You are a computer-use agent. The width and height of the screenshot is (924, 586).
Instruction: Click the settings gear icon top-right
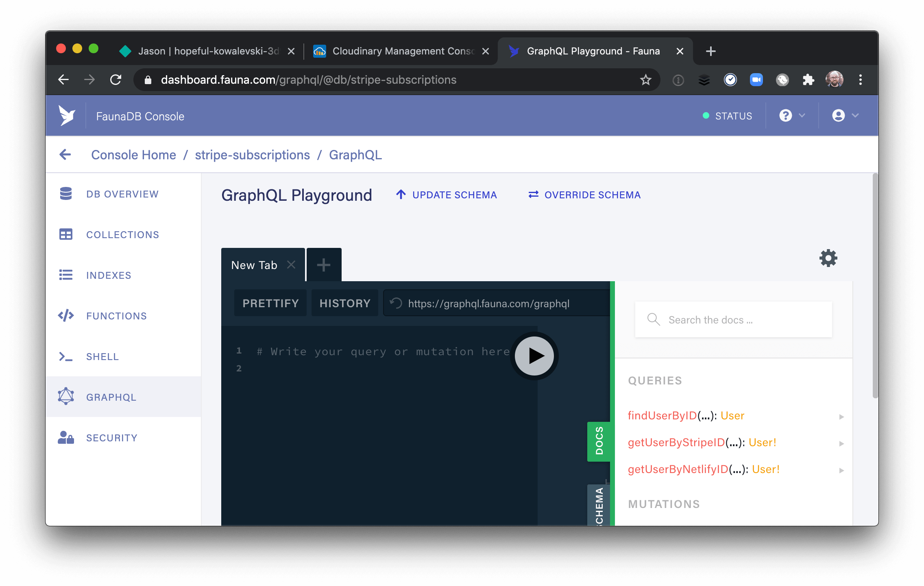pos(827,258)
